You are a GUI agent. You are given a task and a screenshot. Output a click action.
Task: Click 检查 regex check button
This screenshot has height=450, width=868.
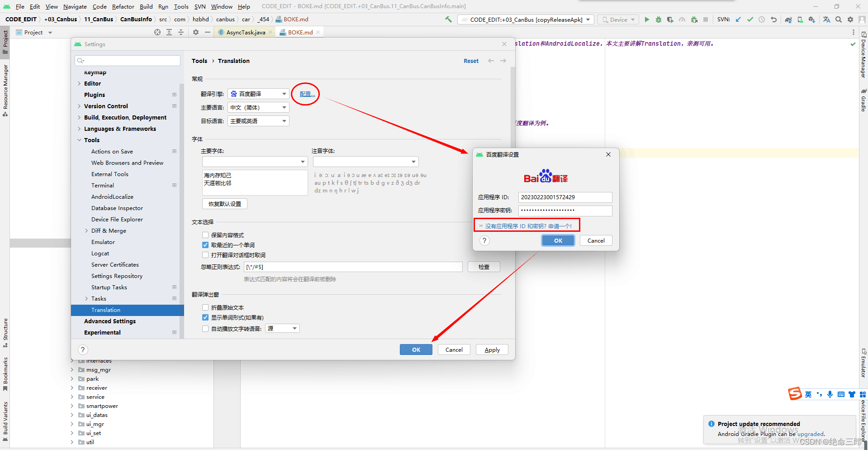tap(484, 267)
